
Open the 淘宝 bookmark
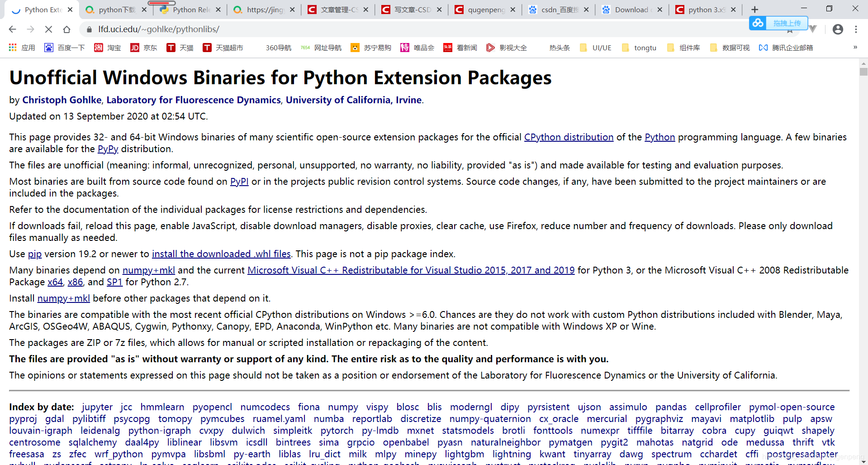click(108, 48)
